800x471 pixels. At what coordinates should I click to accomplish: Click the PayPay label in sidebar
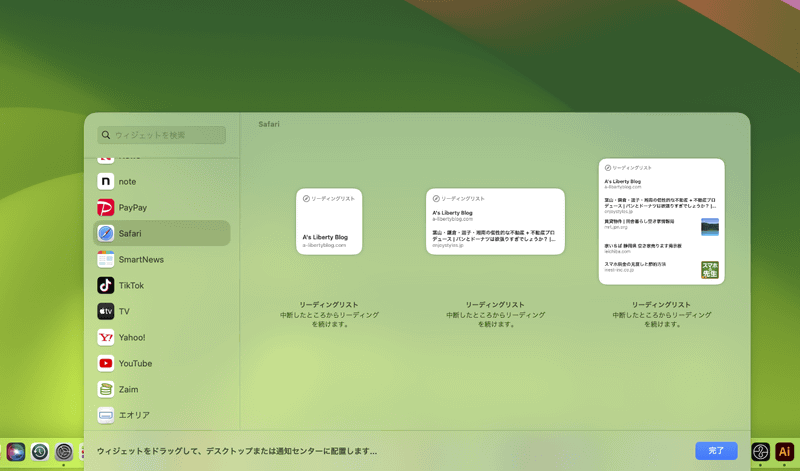(x=133, y=208)
